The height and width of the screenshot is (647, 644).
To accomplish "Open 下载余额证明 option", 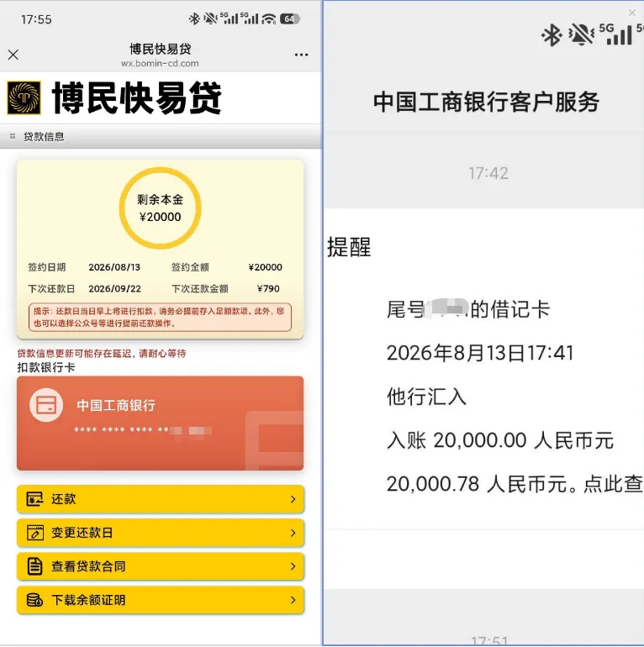I will (x=161, y=600).
